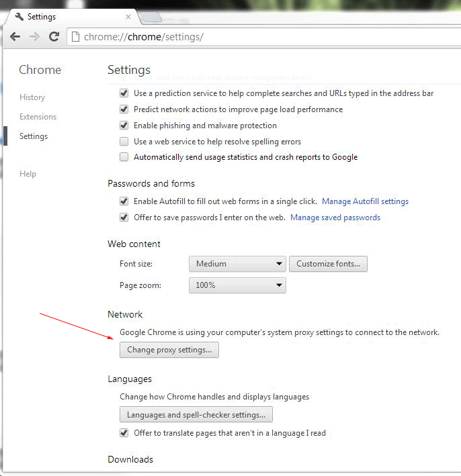The width and height of the screenshot is (461, 476).
Task: Click the browser Forward arrow
Action: click(34, 37)
